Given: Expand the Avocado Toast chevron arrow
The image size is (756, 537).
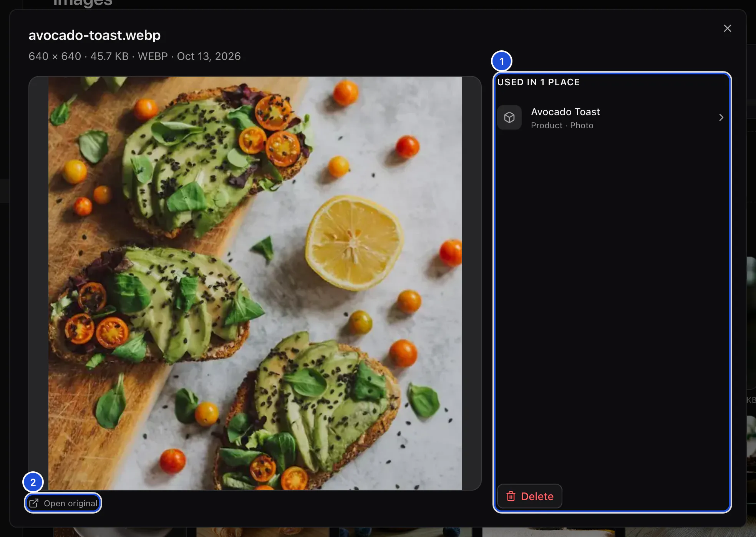Looking at the screenshot, I should pyautogui.click(x=721, y=118).
